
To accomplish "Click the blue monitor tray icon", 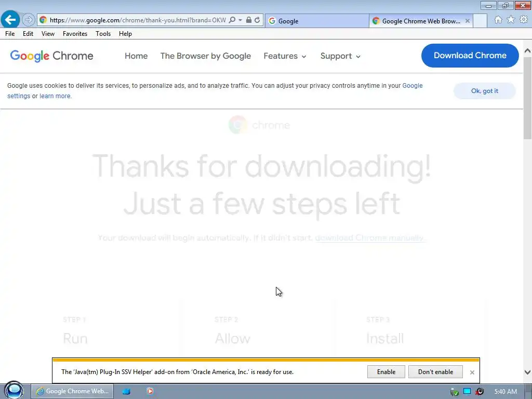I will [x=467, y=392].
